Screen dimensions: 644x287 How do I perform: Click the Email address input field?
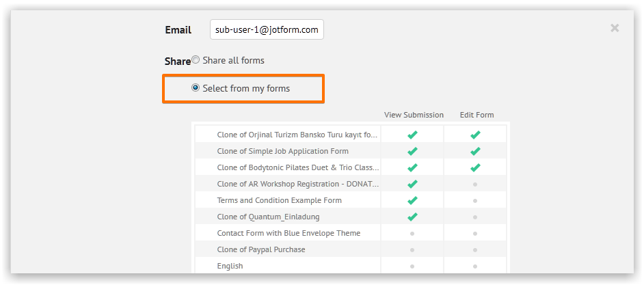pos(267,30)
